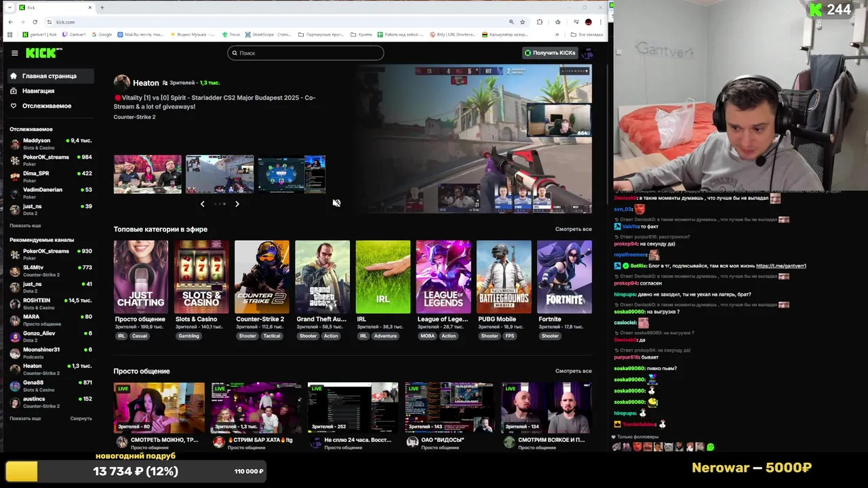Open a new browser tab
The width and height of the screenshot is (868, 488).
(102, 7)
